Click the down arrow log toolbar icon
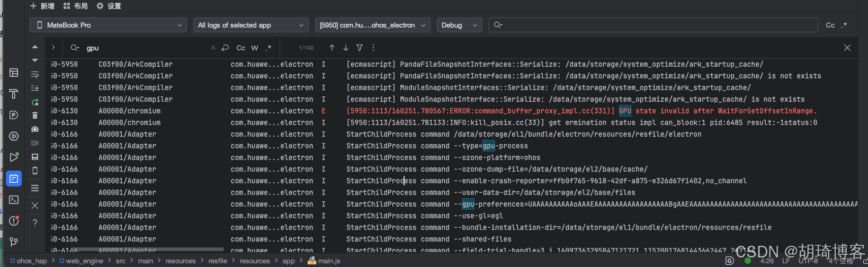868x267 pixels. coord(35,60)
